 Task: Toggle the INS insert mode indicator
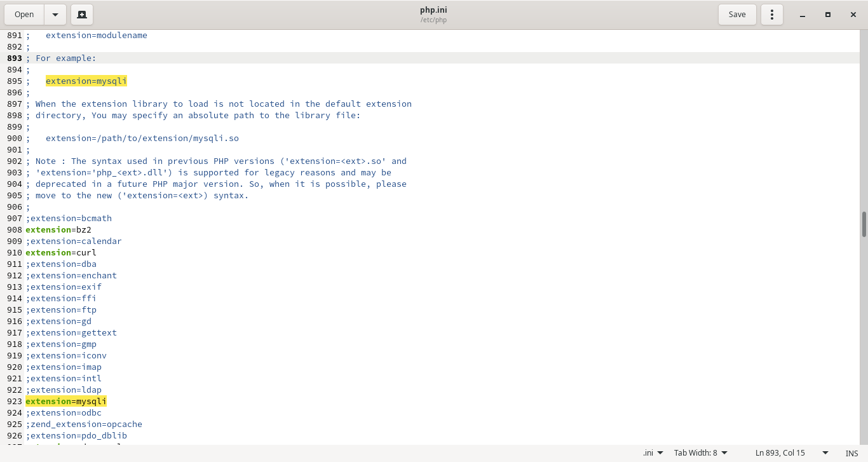point(851,453)
